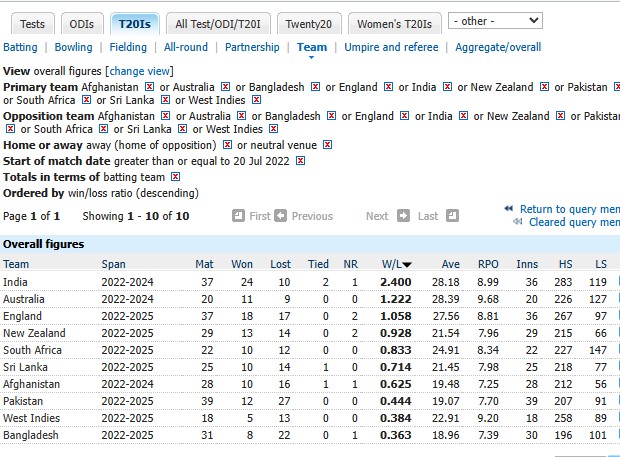
Task: Sort table by RPO column
Action: point(488,264)
